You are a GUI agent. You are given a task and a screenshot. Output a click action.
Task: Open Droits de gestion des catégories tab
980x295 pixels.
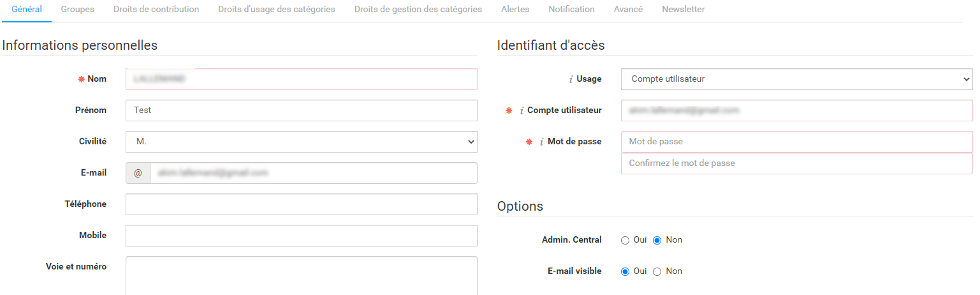pyautogui.click(x=418, y=10)
